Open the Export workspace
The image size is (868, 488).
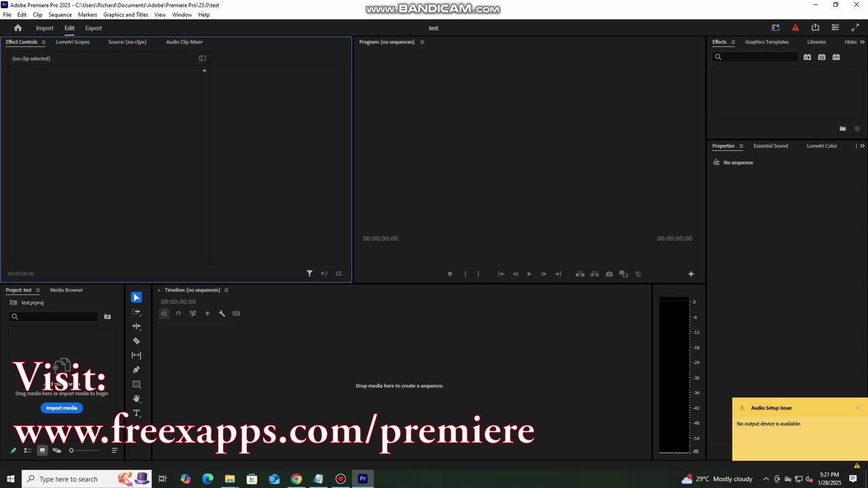pos(94,28)
